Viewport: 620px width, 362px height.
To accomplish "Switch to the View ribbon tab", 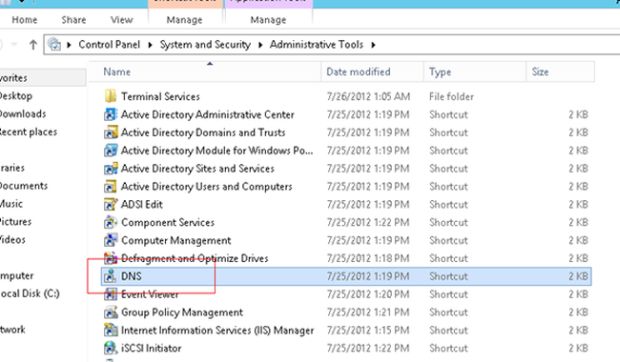I will click(122, 20).
